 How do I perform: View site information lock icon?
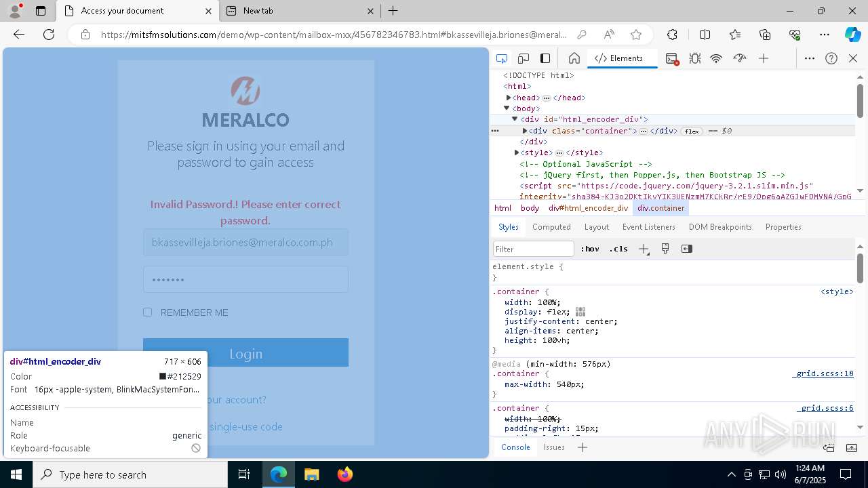coord(85,35)
